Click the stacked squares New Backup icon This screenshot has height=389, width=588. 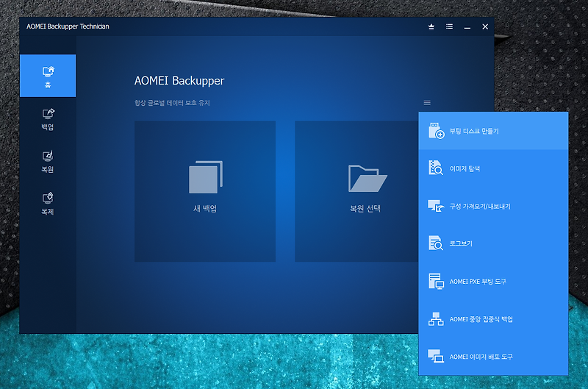click(x=206, y=177)
